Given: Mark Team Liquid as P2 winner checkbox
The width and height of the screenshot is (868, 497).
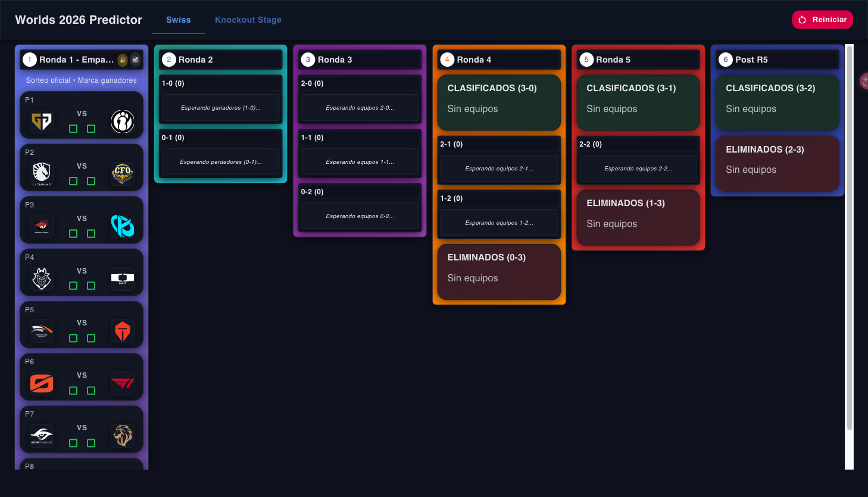Looking at the screenshot, I should (x=73, y=181).
